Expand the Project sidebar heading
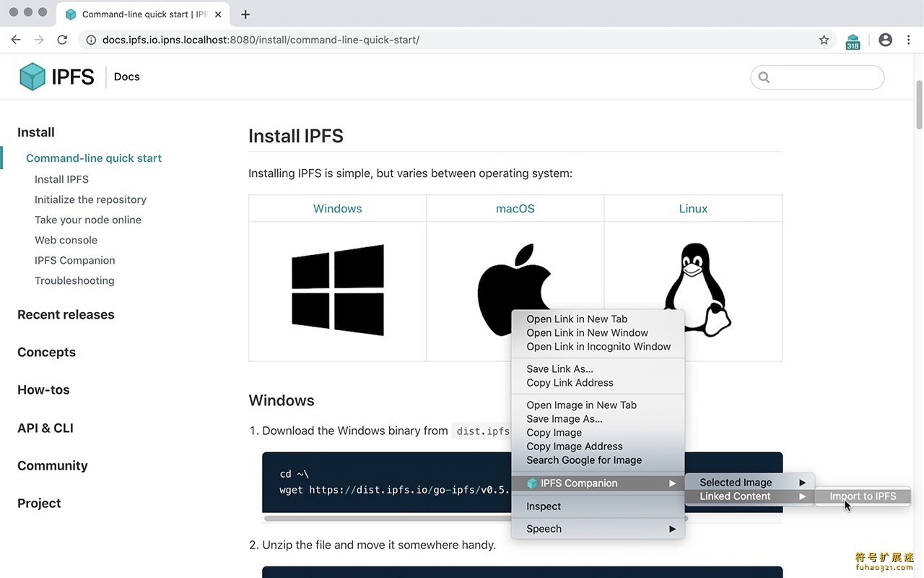 coord(39,503)
